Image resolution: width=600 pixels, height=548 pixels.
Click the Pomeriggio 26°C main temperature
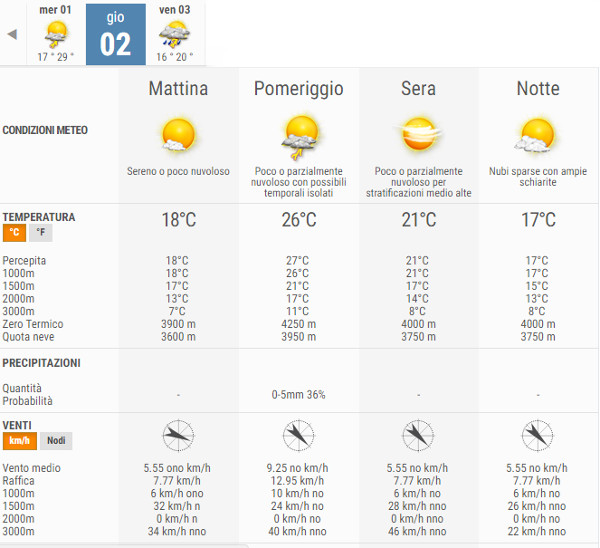click(299, 220)
